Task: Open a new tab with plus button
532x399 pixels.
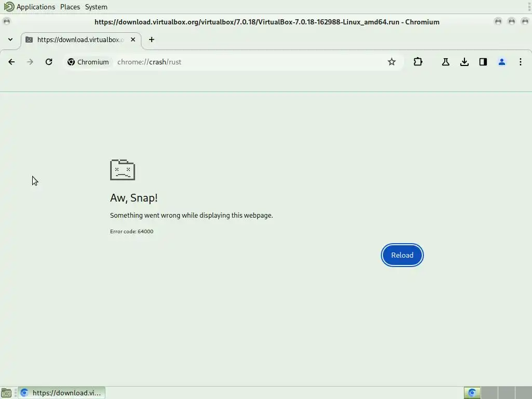Action: (152, 39)
